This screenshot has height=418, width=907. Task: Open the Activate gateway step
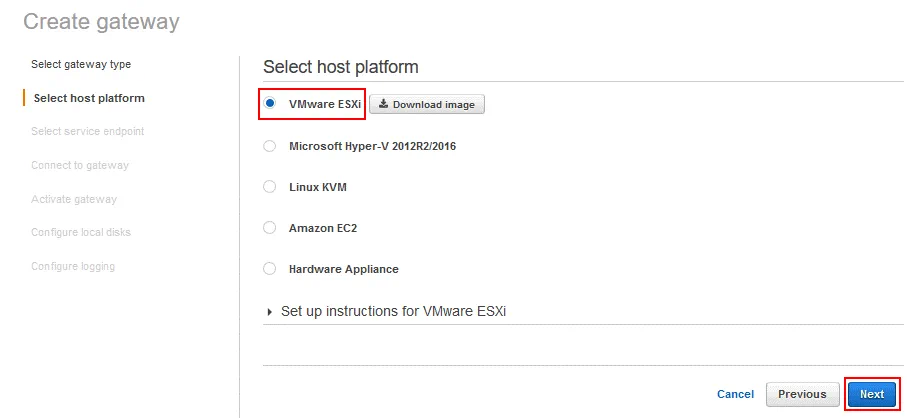pyautogui.click(x=74, y=199)
